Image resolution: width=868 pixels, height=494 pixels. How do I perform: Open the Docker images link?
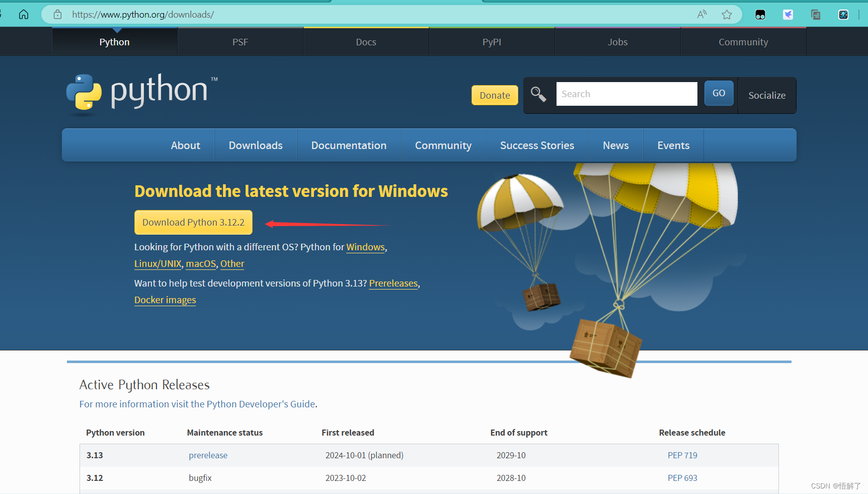[165, 300]
